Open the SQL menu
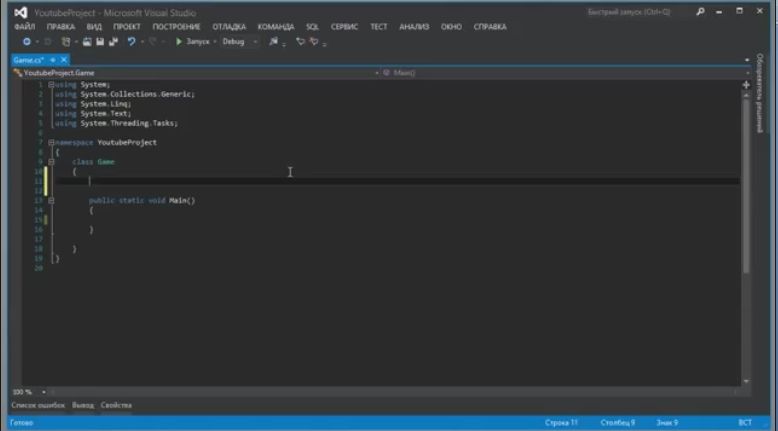This screenshot has width=778, height=431. 312,27
